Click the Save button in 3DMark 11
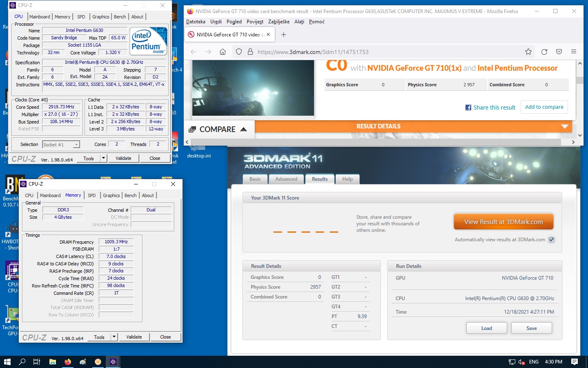 click(532, 328)
